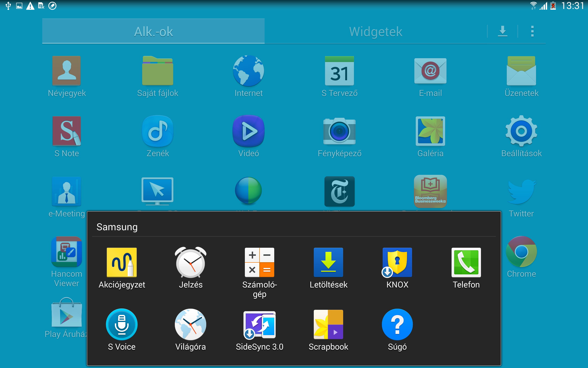Screen dimensions: 588x368
Task: Switch to the Alk.-ok tab
Action: pos(153,31)
